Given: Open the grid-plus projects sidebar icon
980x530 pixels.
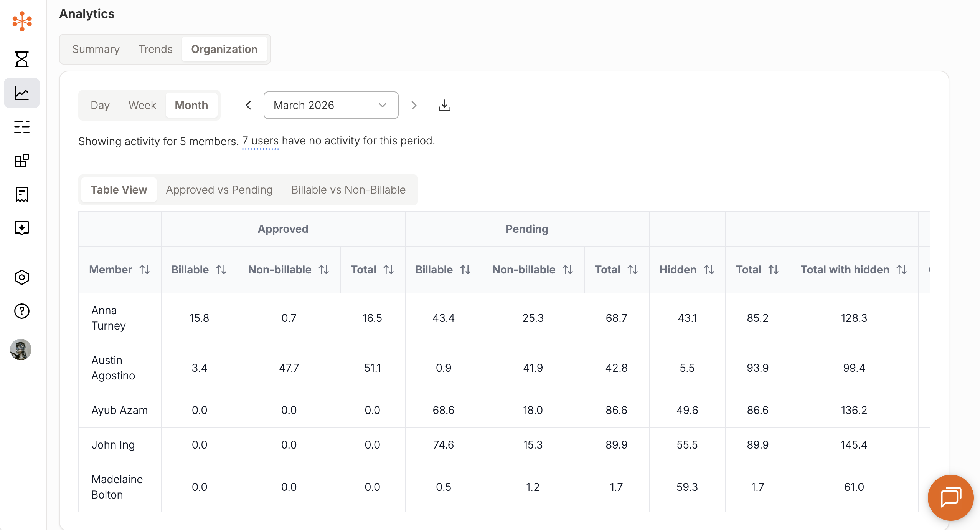Looking at the screenshot, I should (x=22, y=161).
